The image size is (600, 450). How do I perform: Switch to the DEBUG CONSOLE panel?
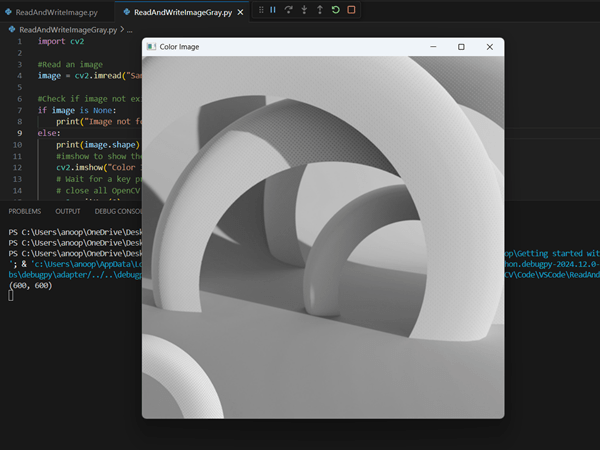118,211
